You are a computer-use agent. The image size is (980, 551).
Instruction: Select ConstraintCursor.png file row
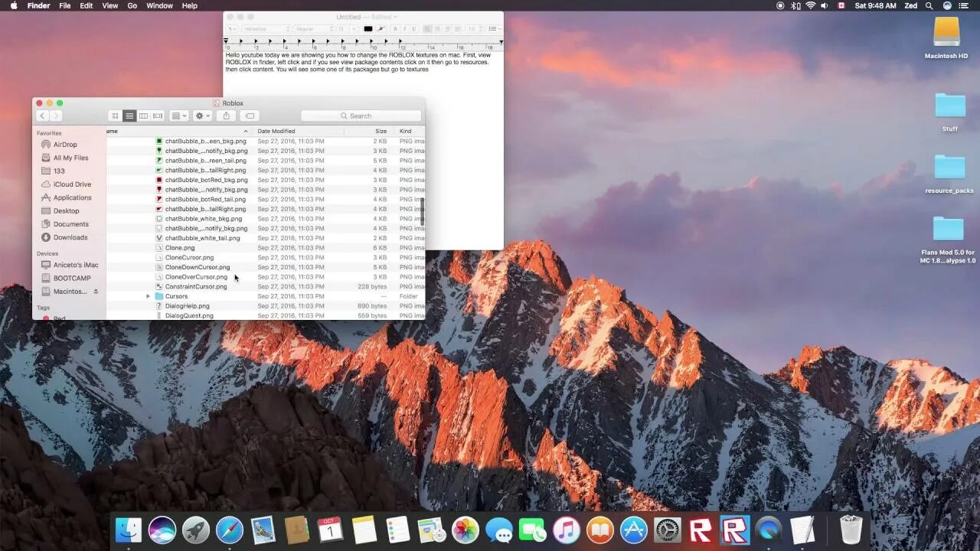266,286
